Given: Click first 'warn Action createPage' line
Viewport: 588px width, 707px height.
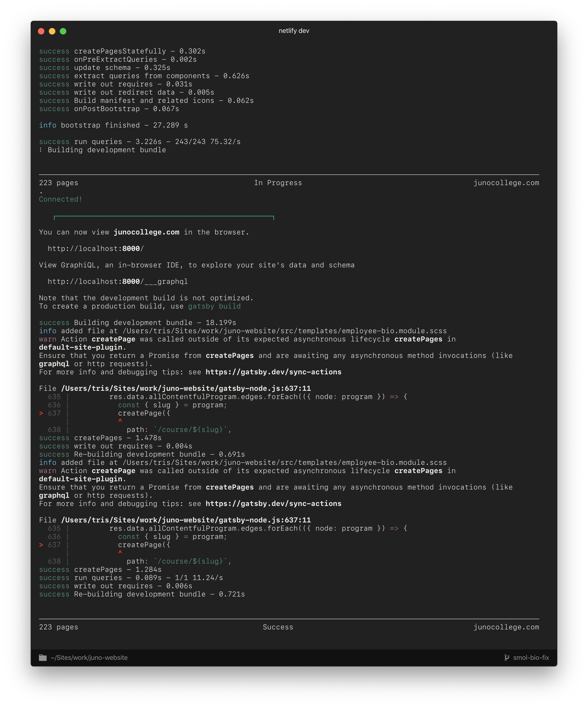Looking at the screenshot, I should coord(247,339).
